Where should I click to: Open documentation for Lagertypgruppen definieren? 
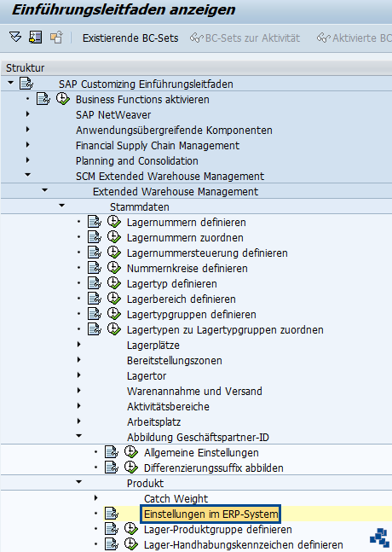(95, 314)
